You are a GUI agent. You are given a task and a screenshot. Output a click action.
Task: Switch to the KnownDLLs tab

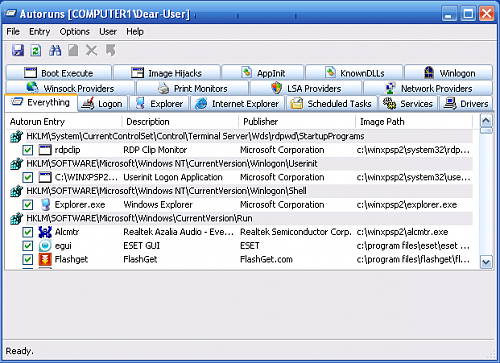click(354, 73)
